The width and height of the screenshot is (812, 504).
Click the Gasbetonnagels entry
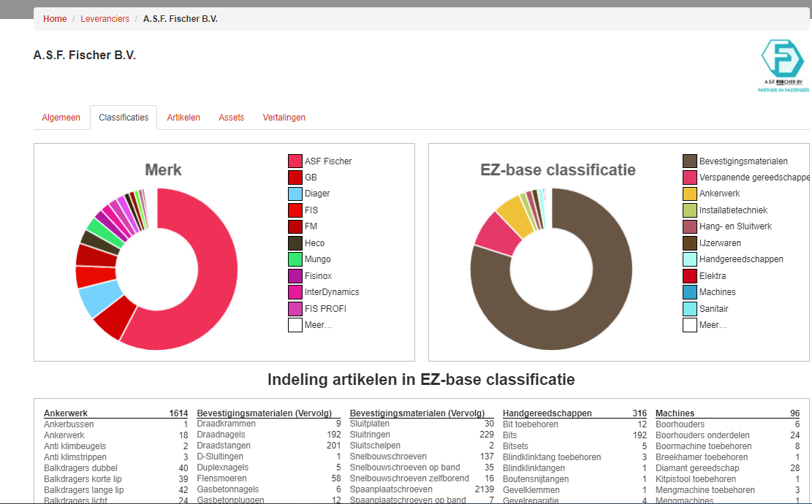[x=269, y=489]
